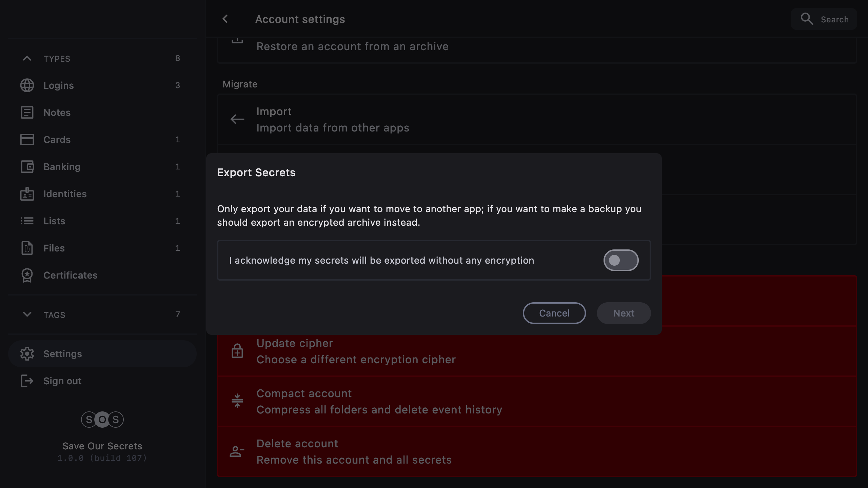868x488 pixels.
Task: Open the Files attachment icon
Action: [27, 248]
